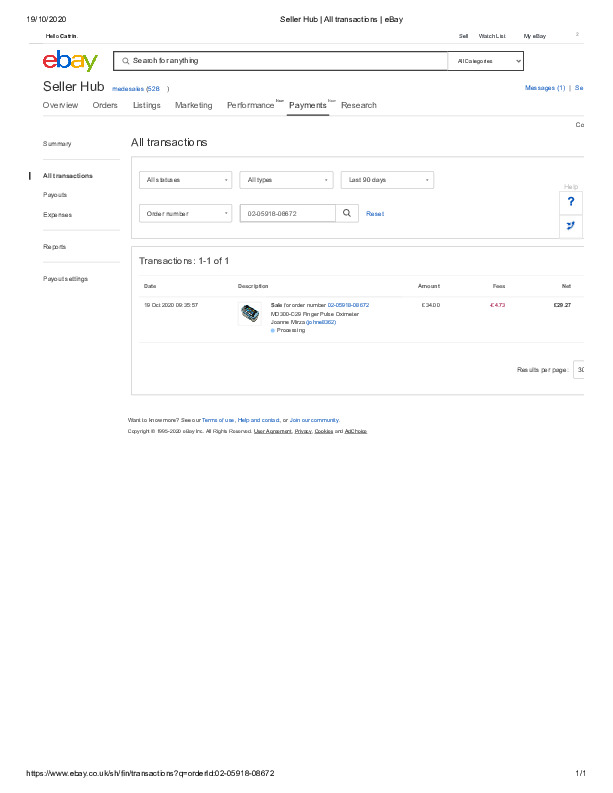
Task: Expand the All statuses filter dropdown
Action: [186, 180]
